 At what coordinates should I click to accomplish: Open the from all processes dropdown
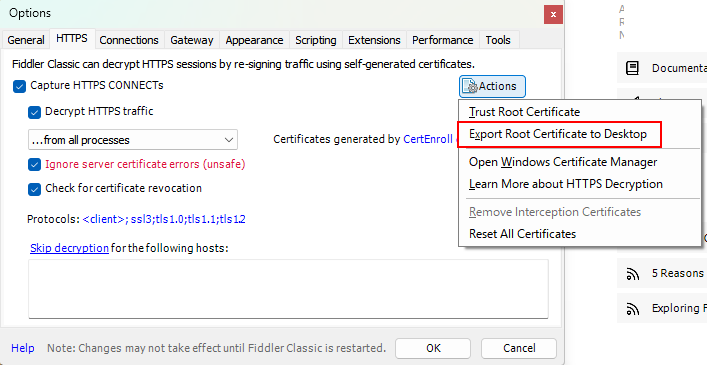tap(133, 140)
